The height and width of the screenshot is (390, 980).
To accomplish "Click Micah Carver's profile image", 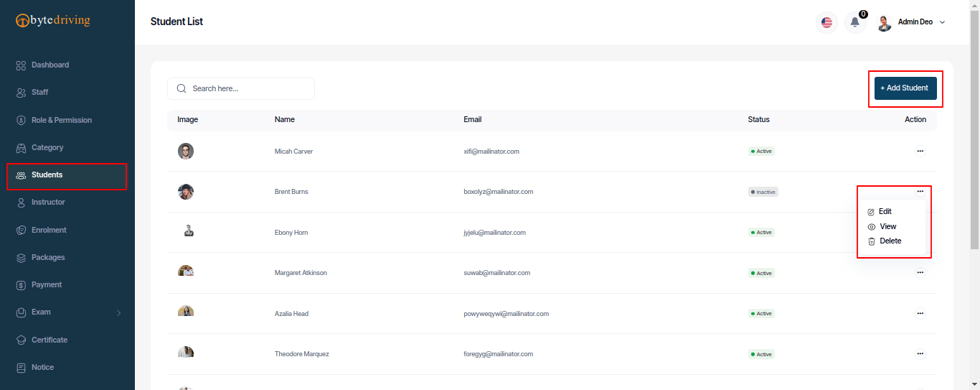I will point(186,152).
